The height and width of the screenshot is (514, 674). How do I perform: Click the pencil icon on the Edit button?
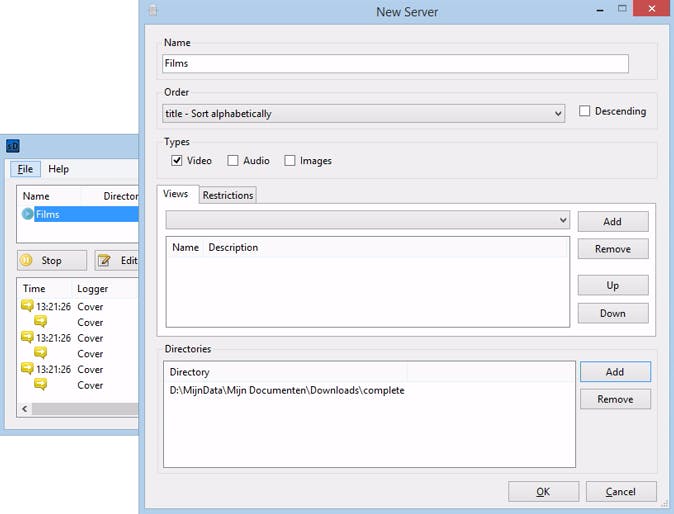click(104, 260)
